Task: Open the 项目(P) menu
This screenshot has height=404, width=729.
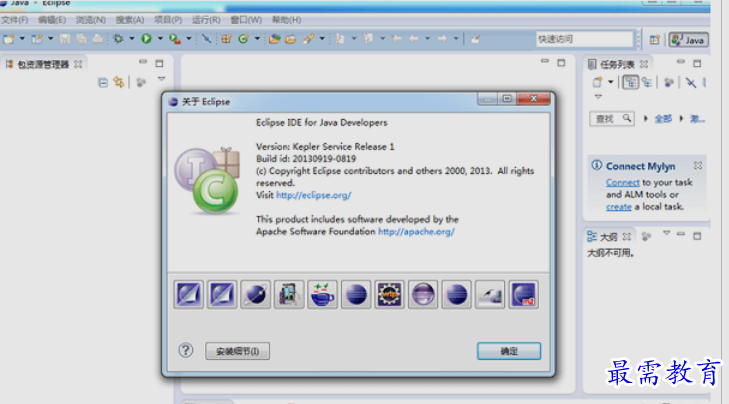Action: point(168,20)
